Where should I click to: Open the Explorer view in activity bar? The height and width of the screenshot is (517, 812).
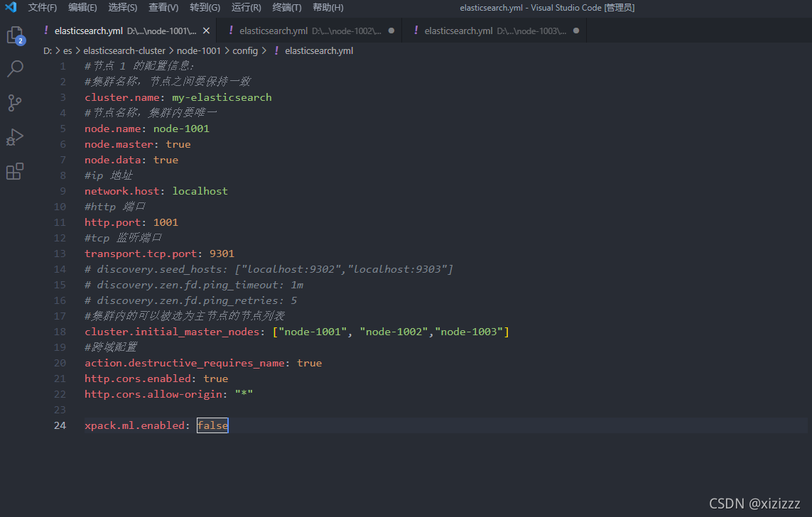pos(16,36)
